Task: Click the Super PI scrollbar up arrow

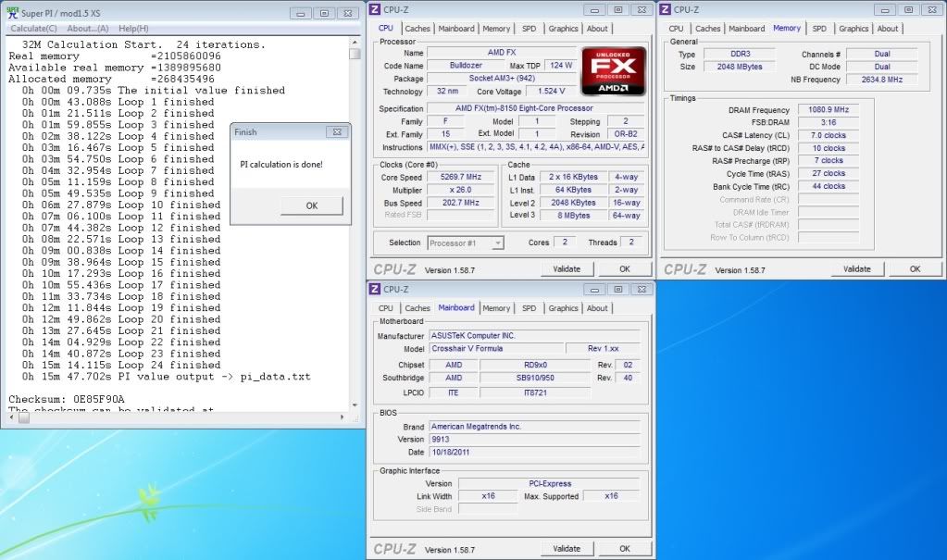Action: [355, 42]
